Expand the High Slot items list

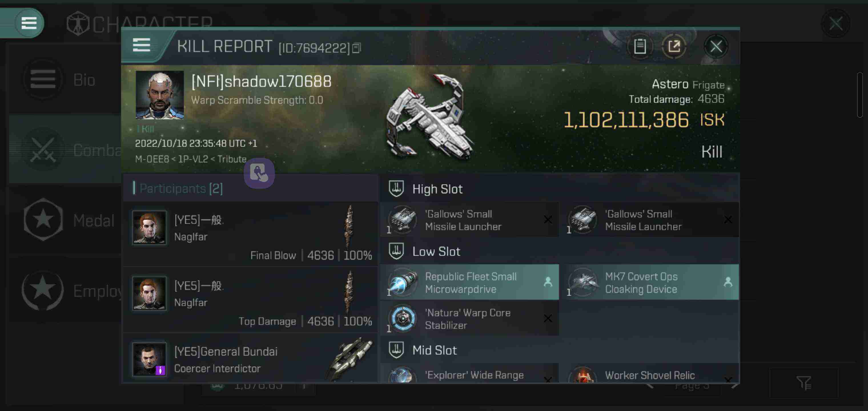point(437,188)
